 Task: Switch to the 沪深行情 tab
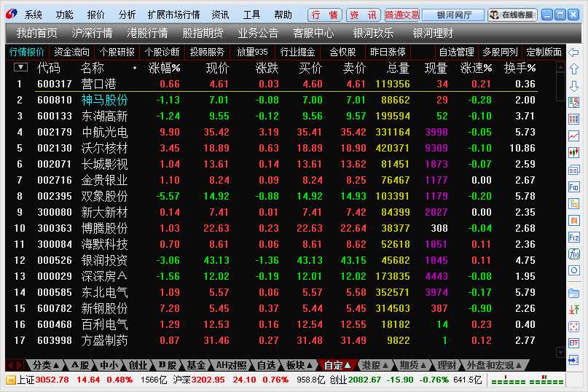[92, 34]
